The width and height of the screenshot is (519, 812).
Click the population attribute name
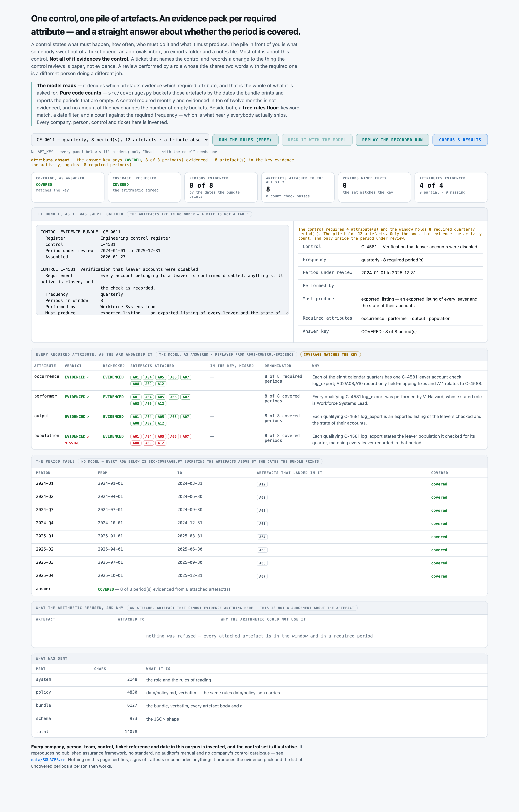(x=47, y=436)
